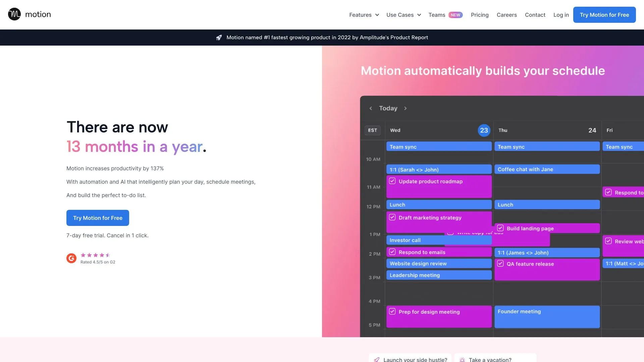
Task: Click the Fri day label
Action: [x=609, y=130]
